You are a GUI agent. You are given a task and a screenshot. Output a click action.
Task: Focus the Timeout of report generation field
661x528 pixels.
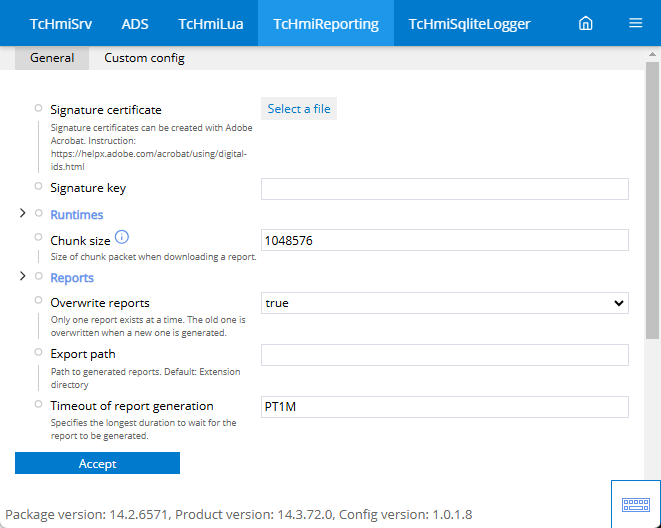(445, 407)
